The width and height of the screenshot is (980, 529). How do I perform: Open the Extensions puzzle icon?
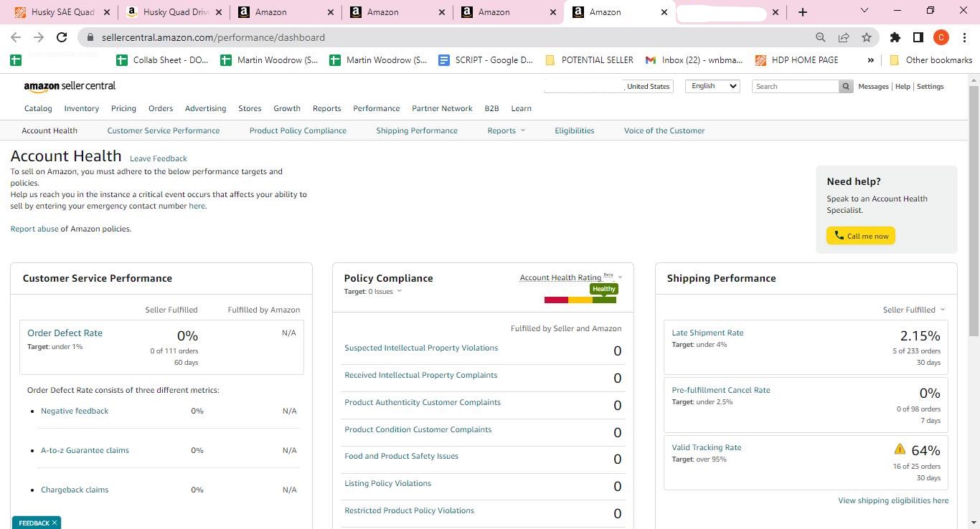(895, 37)
